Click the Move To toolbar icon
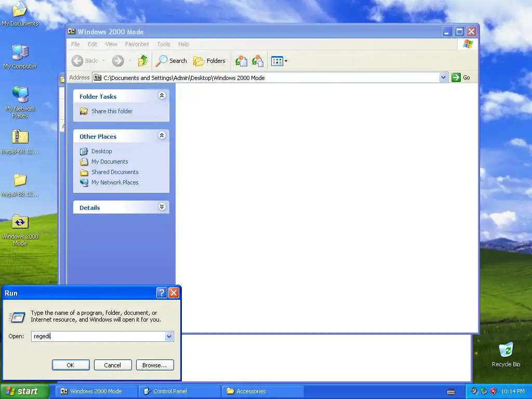The width and height of the screenshot is (532, 399). pyautogui.click(x=241, y=61)
